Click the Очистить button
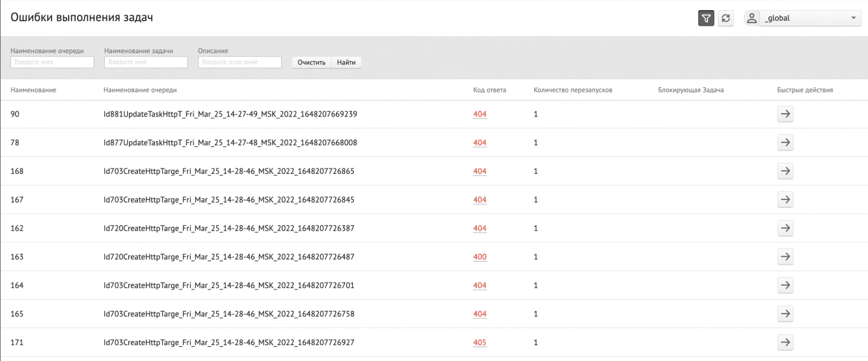The height and width of the screenshot is (361, 868). click(x=311, y=62)
